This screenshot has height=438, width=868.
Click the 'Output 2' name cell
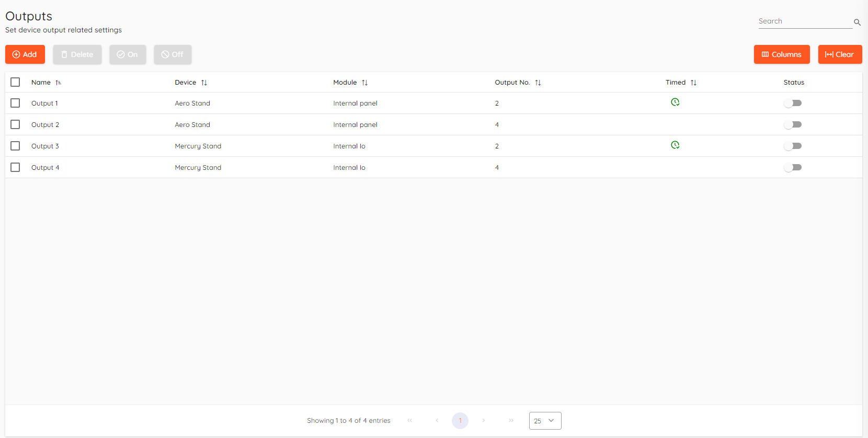45,125
